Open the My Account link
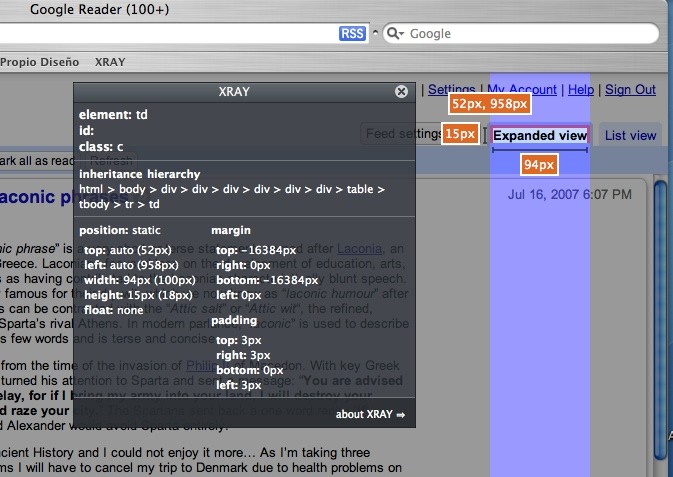Screen dimensions: 673x477 pos(522,89)
